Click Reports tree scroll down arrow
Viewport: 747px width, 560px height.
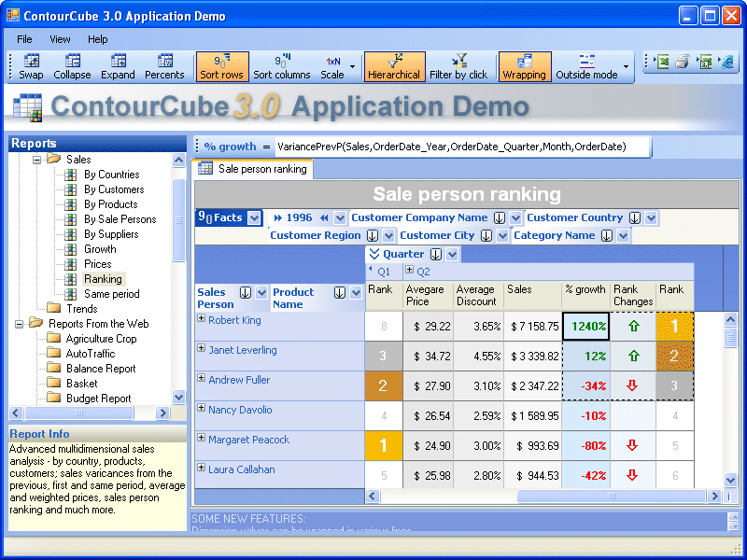click(x=178, y=397)
